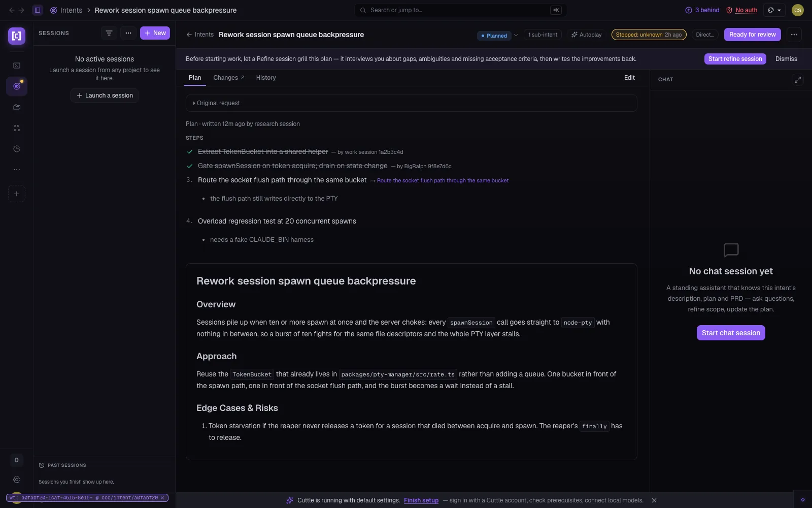Open the Direct mode dropdown

[x=705, y=35]
